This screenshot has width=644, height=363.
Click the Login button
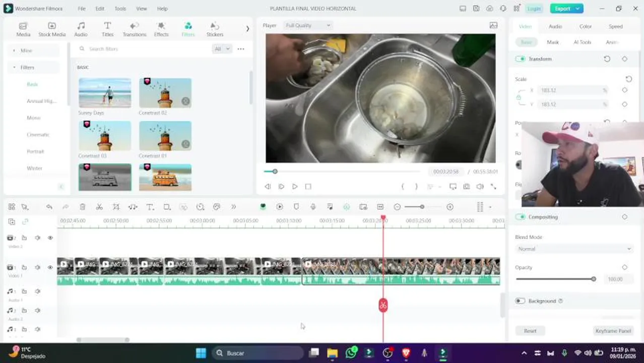(x=534, y=9)
